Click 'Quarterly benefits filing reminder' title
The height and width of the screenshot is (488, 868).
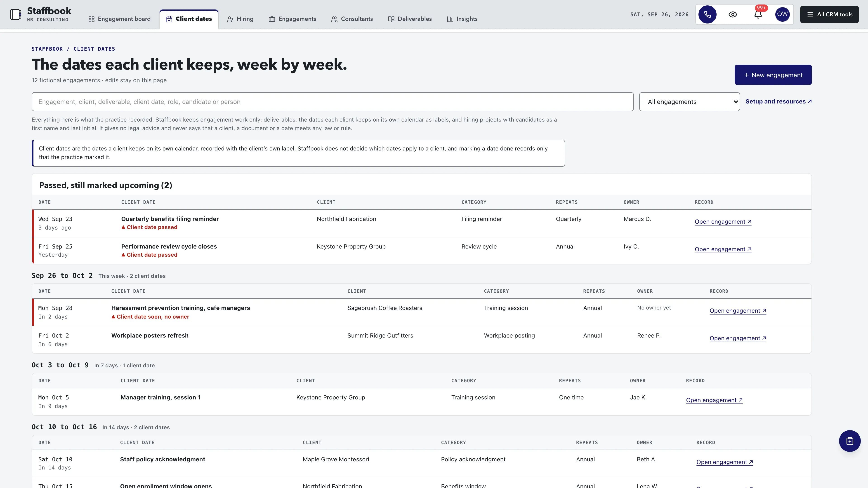tap(170, 219)
